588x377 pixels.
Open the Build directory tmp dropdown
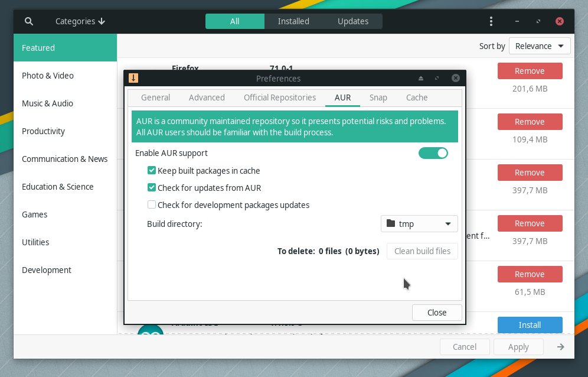click(x=419, y=223)
